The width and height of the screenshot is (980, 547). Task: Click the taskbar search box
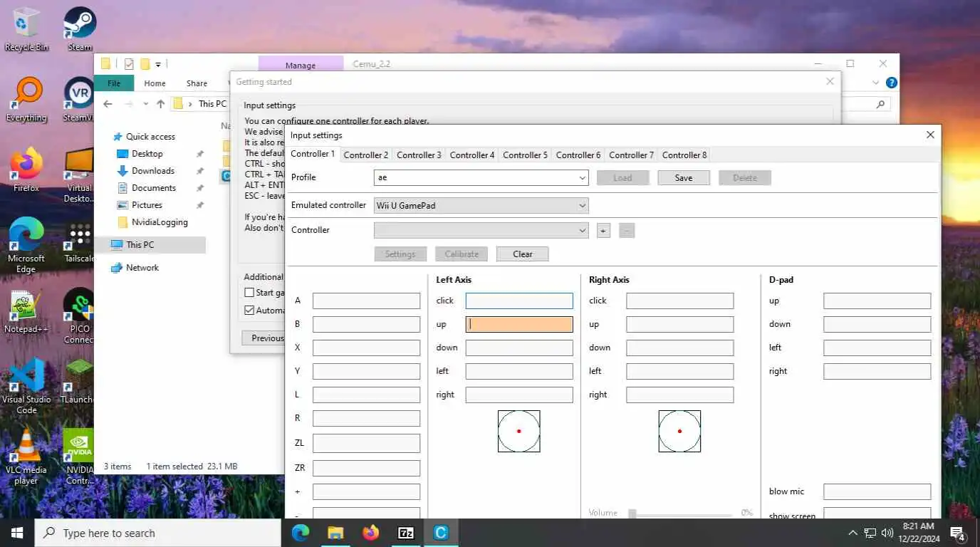158,533
